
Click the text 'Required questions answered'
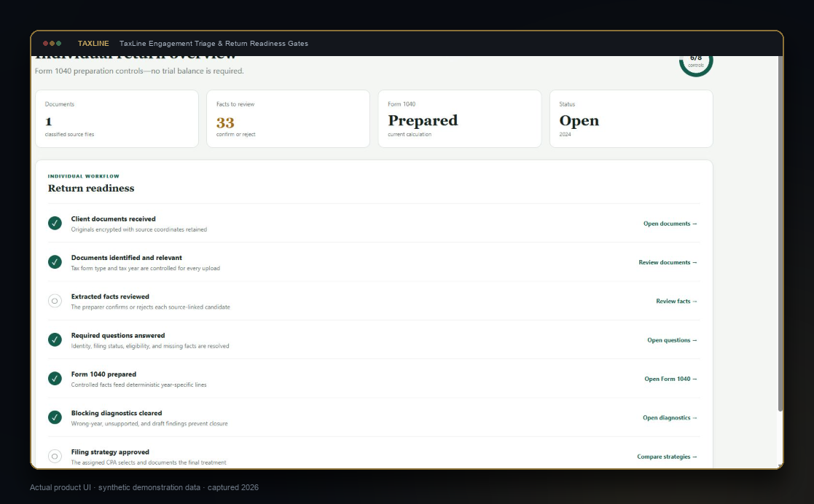point(118,336)
